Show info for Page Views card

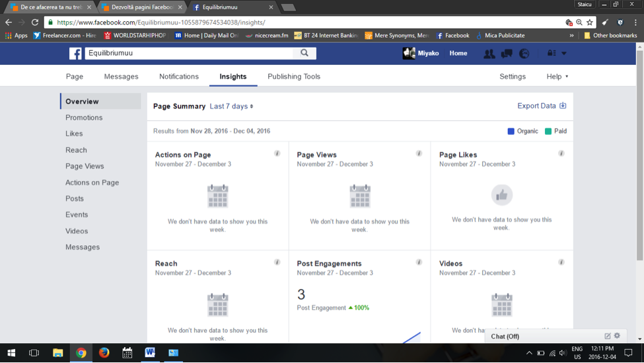click(x=419, y=153)
